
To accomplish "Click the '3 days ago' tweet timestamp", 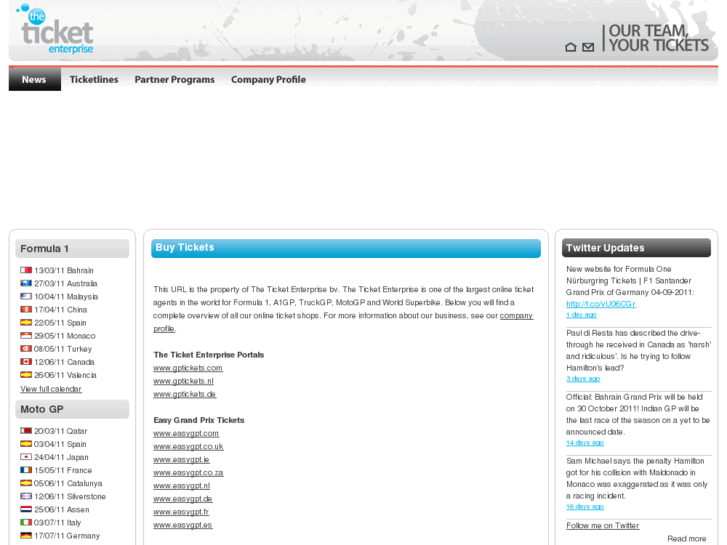I will [x=583, y=378].
